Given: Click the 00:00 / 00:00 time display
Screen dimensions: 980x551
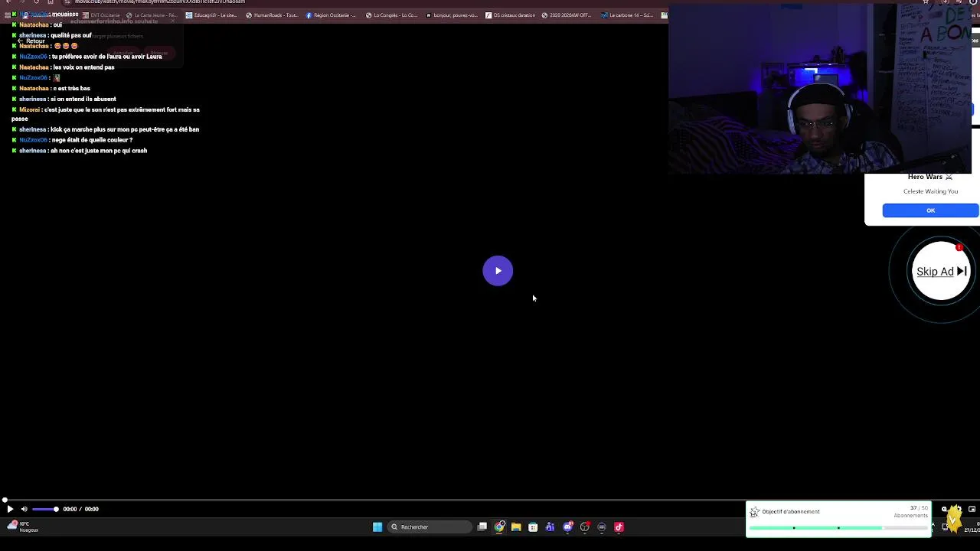Looking at the screenshot, I should point(80,509).
